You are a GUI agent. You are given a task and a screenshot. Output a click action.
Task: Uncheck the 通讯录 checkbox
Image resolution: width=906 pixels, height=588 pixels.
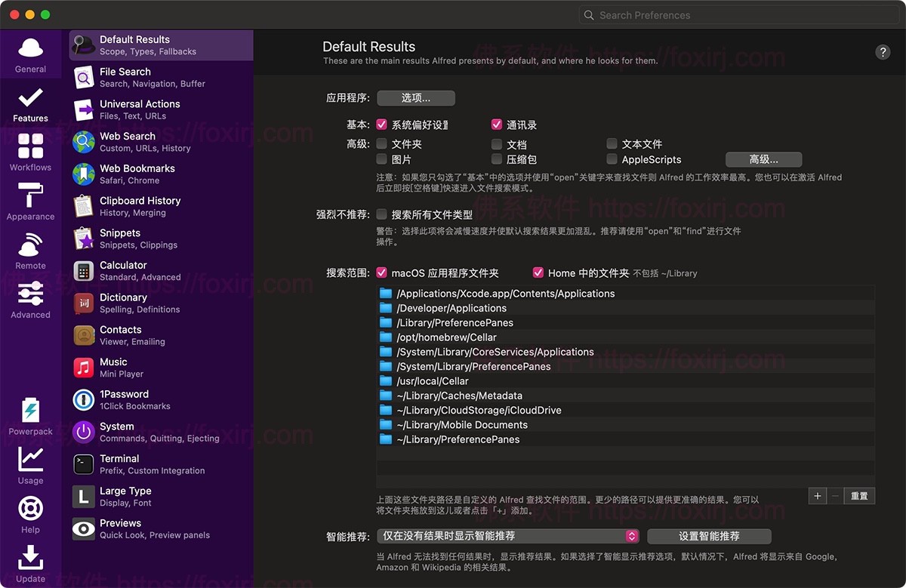click(x=497, y=124)
